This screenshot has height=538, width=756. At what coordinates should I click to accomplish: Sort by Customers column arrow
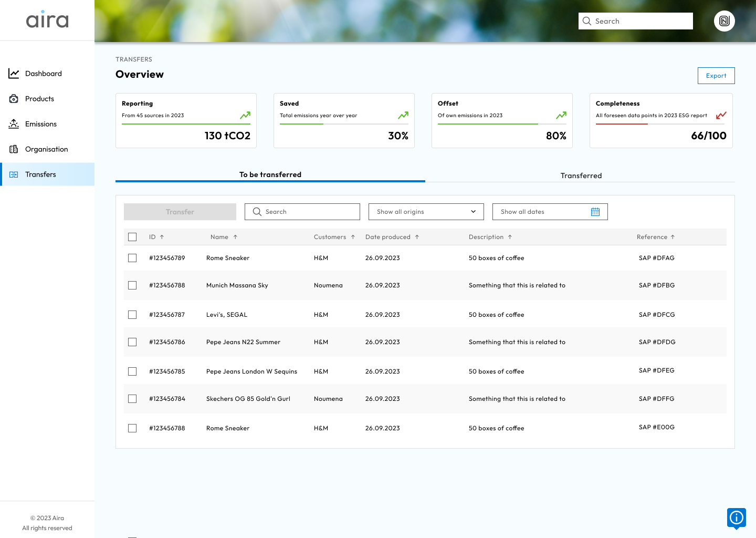[353, 237]
